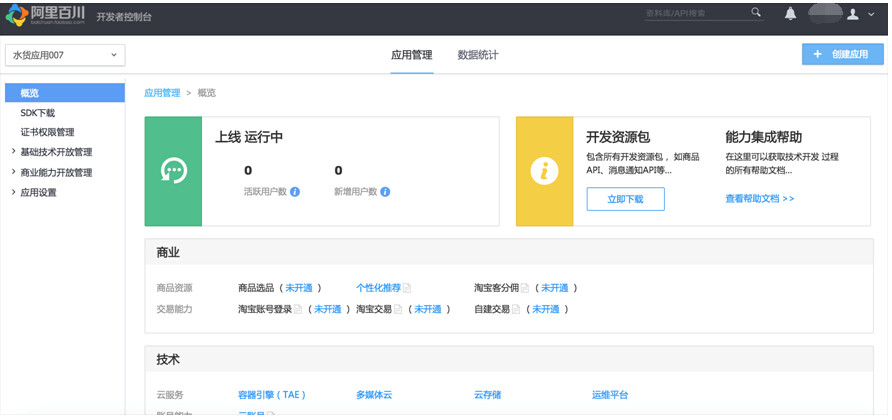
Task: Expand 应用设置 sidebar section
Action: pyautogui.click(x=13, y=192)
